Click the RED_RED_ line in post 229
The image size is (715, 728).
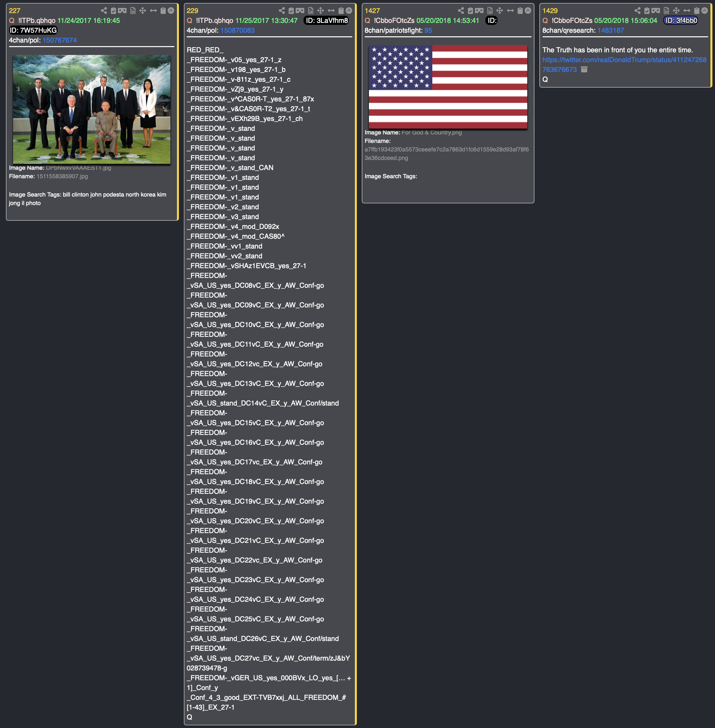pyautogui.click(x=205, y=50)
